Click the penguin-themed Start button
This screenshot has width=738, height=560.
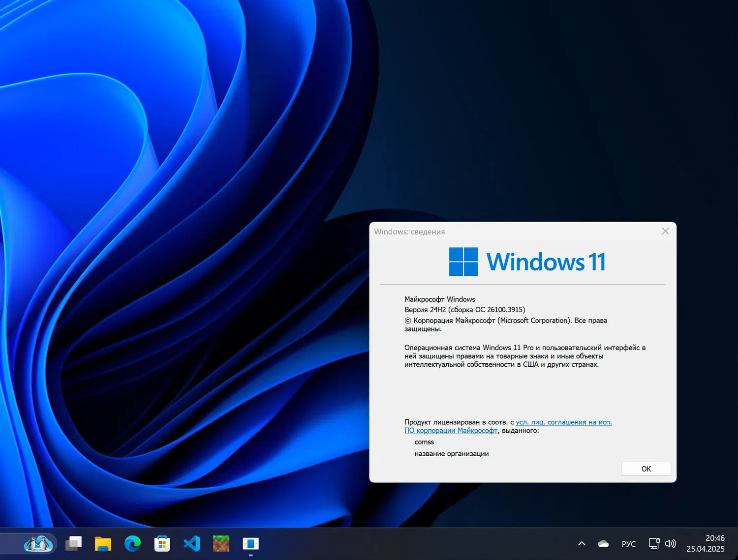[39, 544]
